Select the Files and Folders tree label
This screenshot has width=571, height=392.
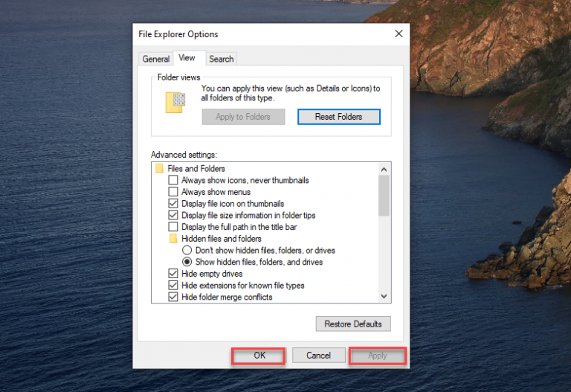click(x=196, y=169)
